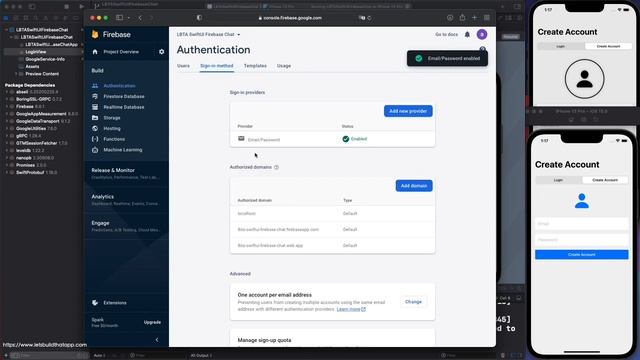Select Create Account segment in lower simulator
This screenshot has height=360, width=640.
(x=605, y=180)
